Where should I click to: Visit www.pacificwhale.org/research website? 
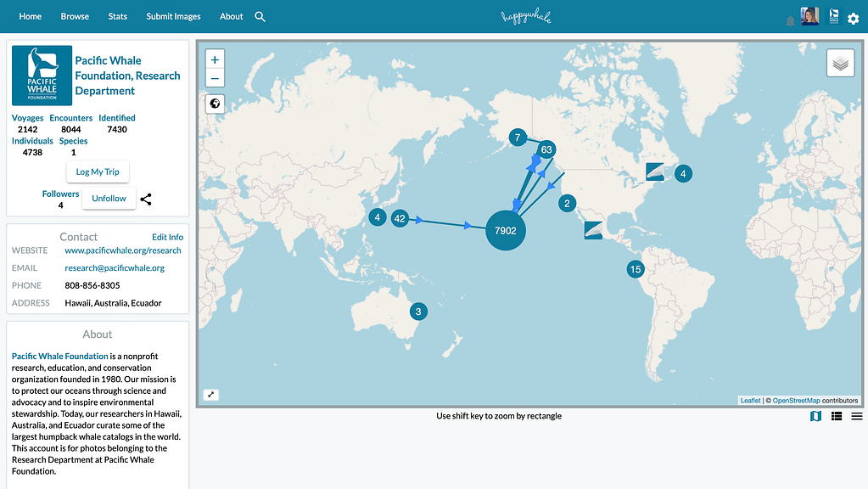click(x=123, y=250)
